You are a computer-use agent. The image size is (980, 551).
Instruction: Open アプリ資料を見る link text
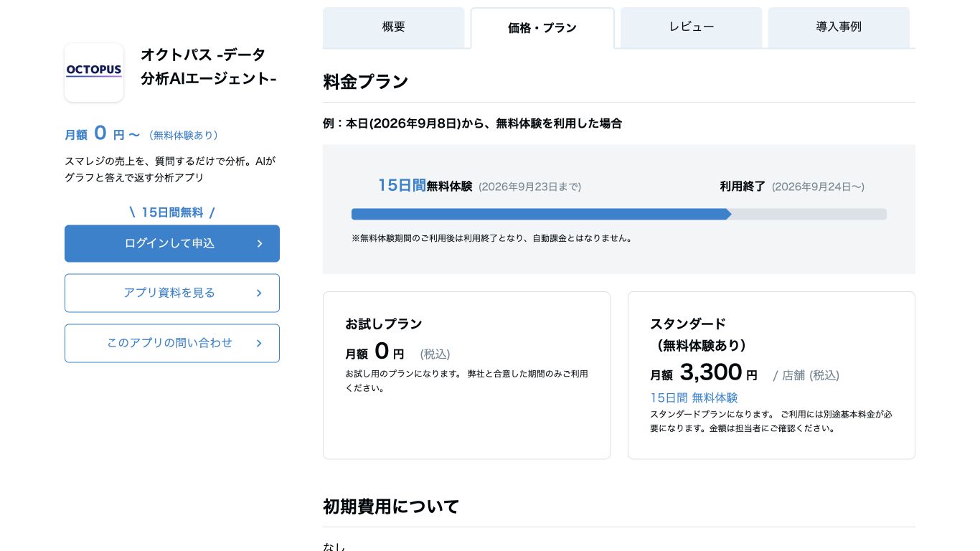169,293
